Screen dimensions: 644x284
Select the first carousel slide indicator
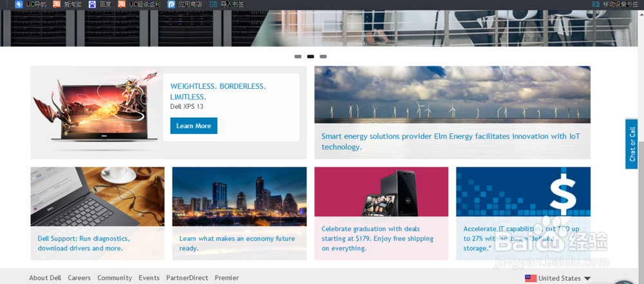[x=298, y=56]
